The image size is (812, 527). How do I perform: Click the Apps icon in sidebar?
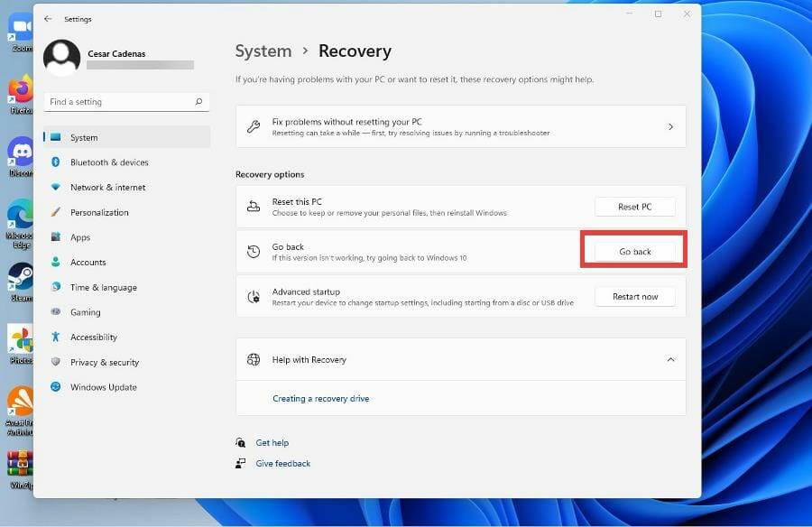coord(56,236)
